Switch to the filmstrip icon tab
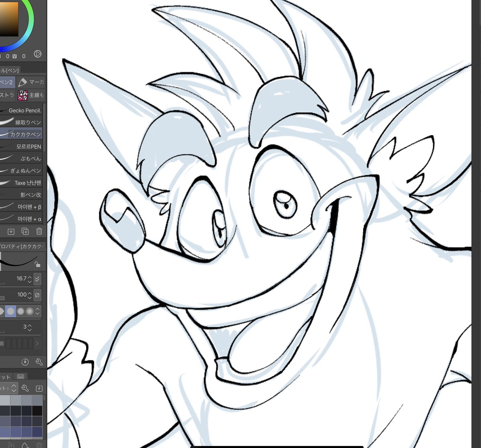The height and width of the screenshot is (448, 481). point(21,376)
